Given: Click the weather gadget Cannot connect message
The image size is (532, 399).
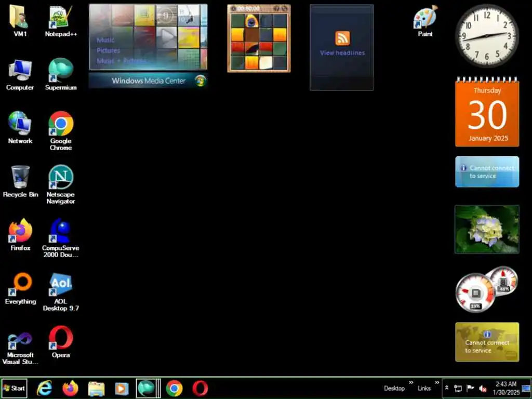Looking at the screenshot, I should coord(487,171).
